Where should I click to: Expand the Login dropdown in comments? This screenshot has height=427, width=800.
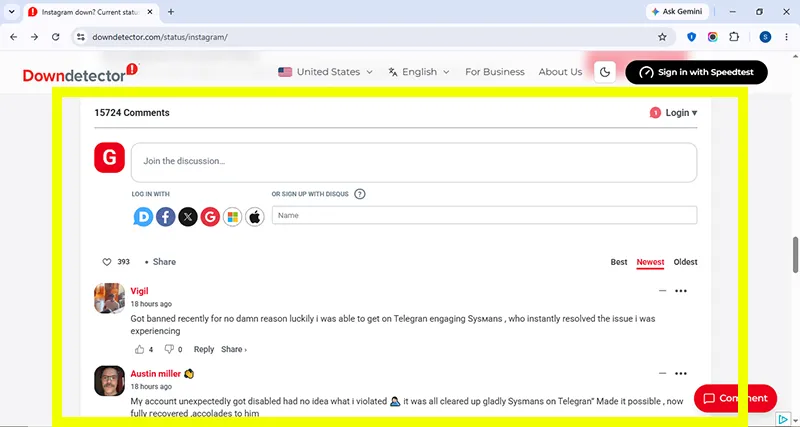pyautogui.click(x=681, y=113)
